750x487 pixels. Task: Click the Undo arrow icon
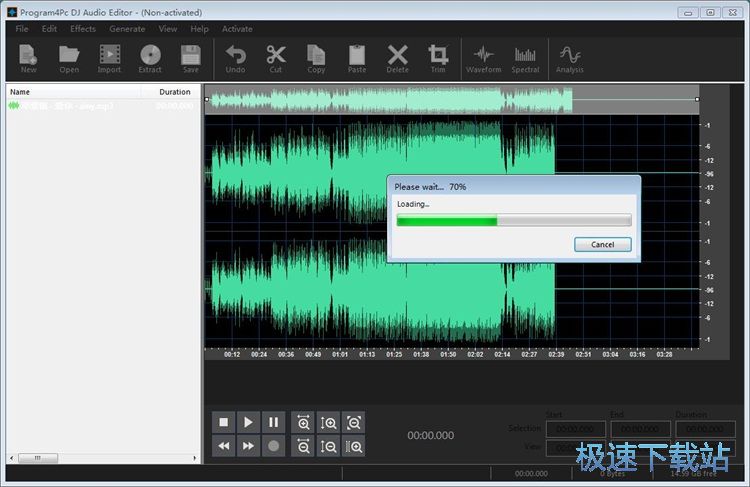pos(235,58)
